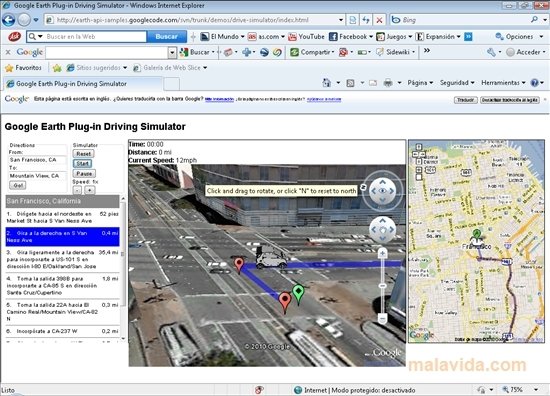
Task: Select step 4 Toma la salida 398B
Action: 62,286
